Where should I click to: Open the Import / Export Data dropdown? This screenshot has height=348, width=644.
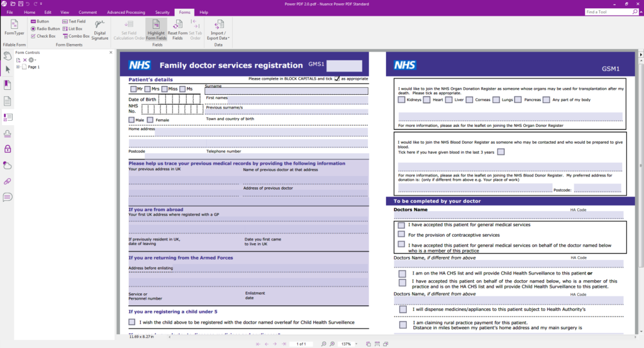click(218, 30)
